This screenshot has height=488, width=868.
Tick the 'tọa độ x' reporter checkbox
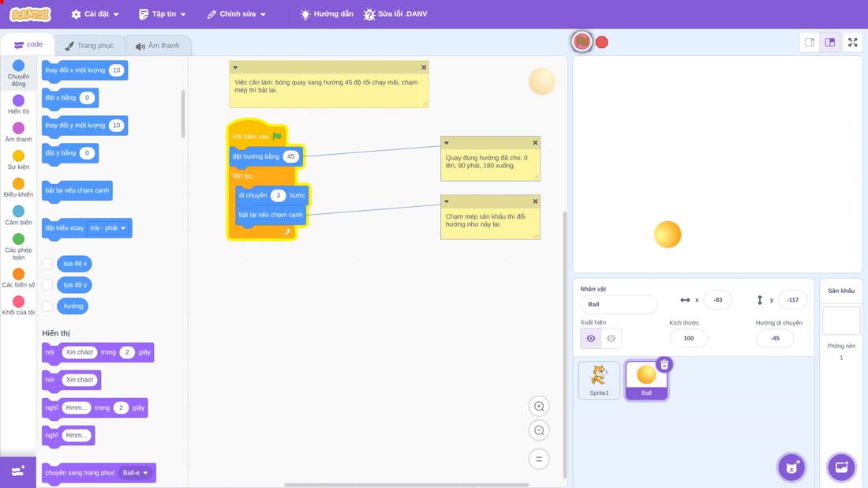tap(47, 264)
